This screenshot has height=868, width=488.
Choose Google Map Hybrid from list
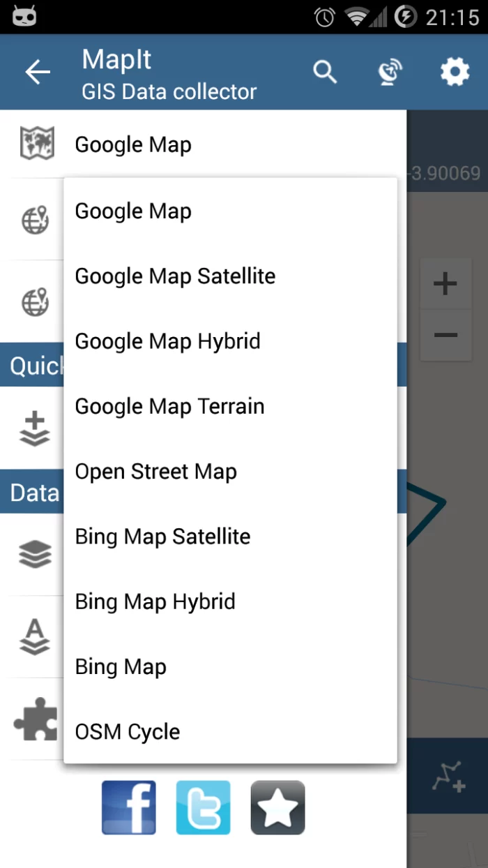coord(167,341)
